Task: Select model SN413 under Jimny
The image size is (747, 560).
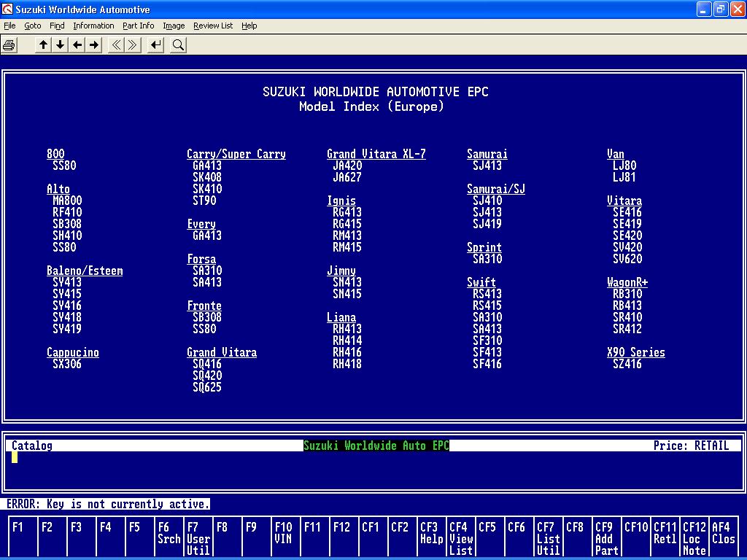Action: [x=347, y=282]
